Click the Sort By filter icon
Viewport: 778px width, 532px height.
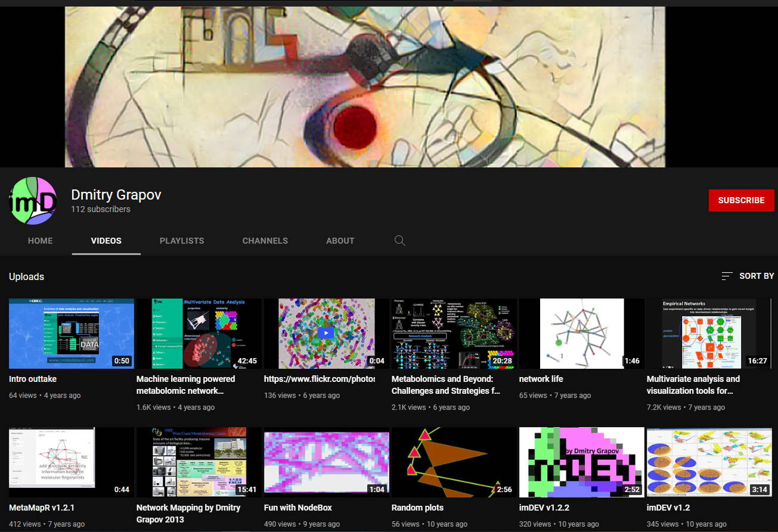tap(727, 276)
